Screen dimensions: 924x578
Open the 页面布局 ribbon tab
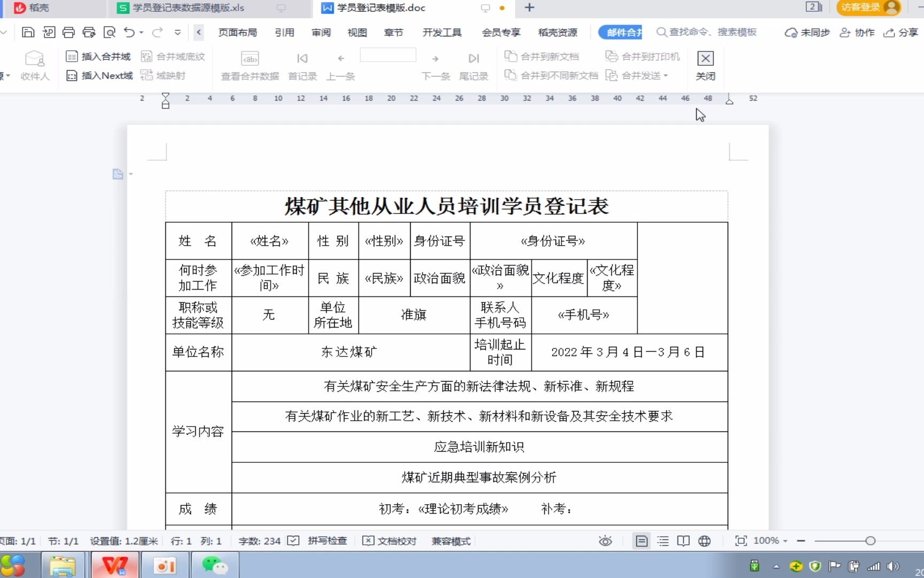[x=237, y=33]
